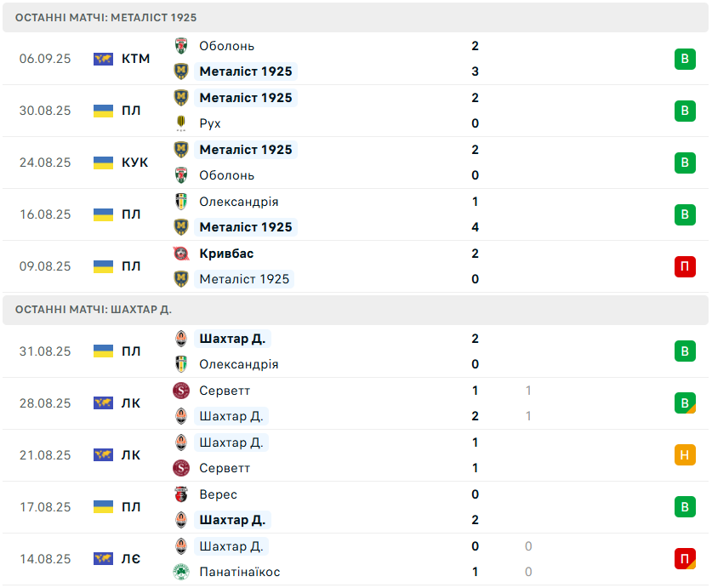Open the Металіст 1925 team link on 30.08.25
Viewport: 712px width, 588px height.
coord(246,98)
